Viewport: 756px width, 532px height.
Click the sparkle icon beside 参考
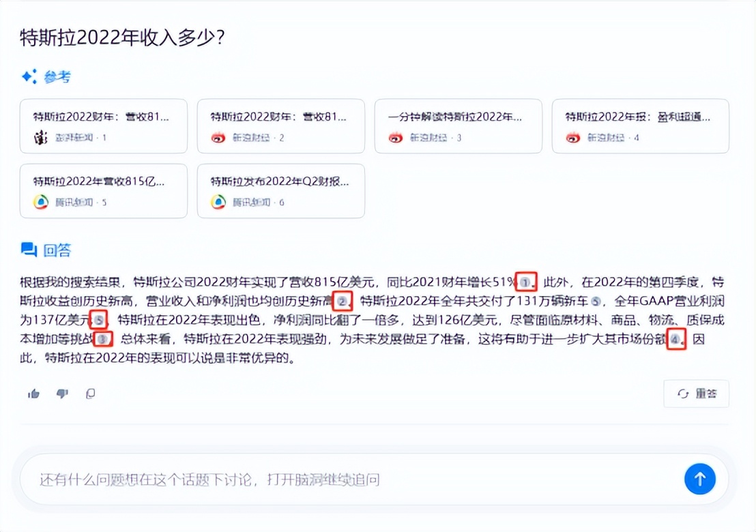tap(28, 77)
